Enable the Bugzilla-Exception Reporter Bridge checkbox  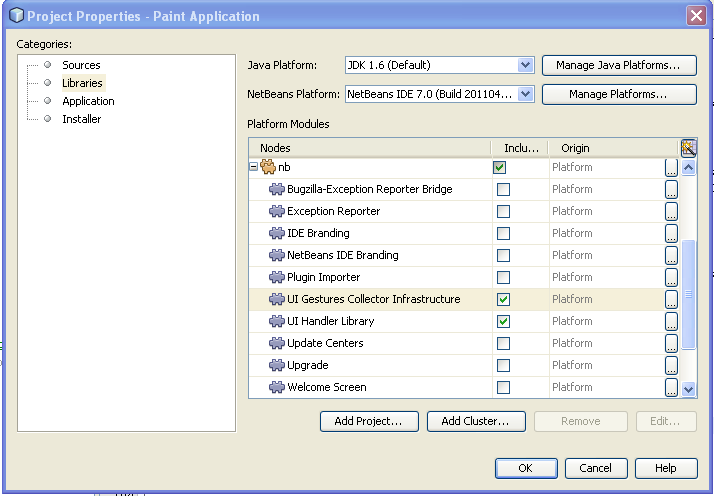(503, 189)
